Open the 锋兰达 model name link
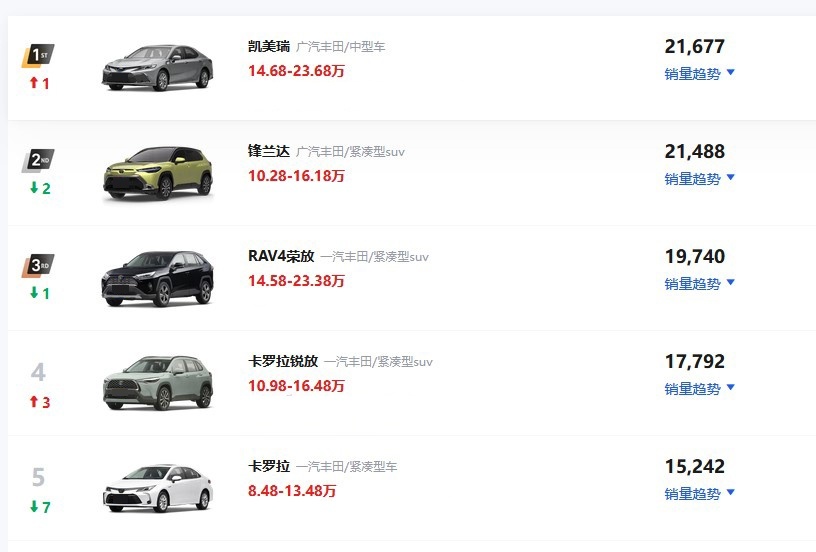This screenshot has height=552, width=816. [x=269, y=151]
